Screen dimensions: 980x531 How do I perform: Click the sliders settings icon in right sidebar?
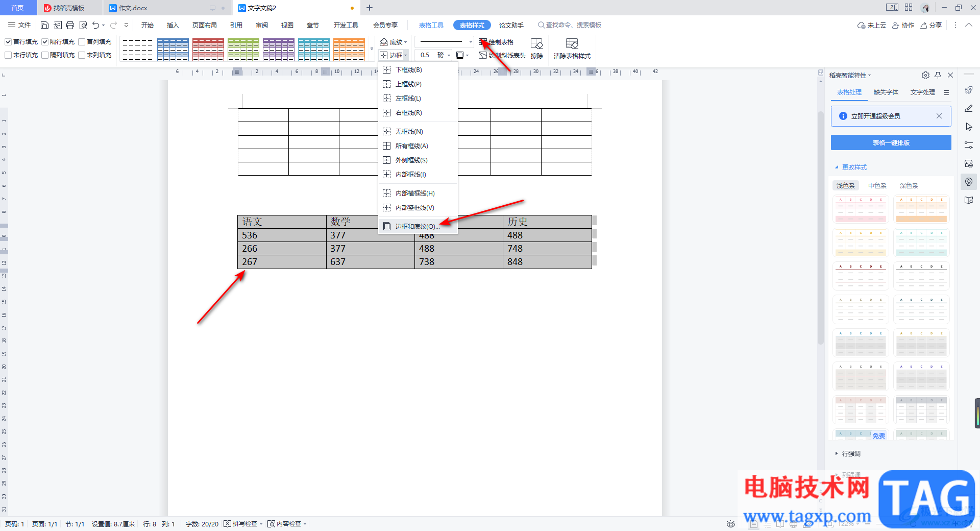click(969, 145)
